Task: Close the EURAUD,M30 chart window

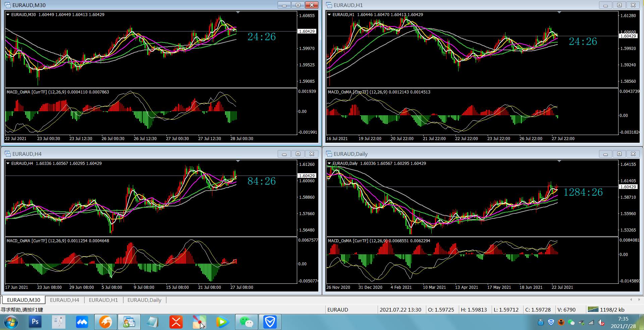Action: click(x=312, y=5)
